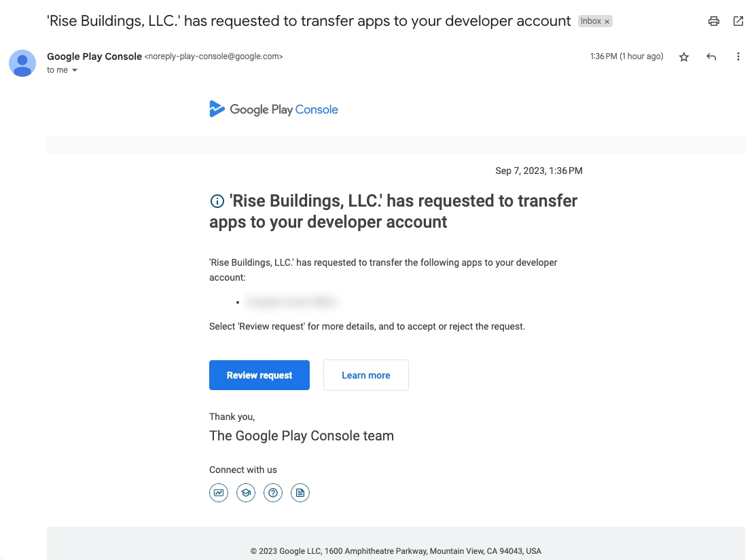Viewport: 756px width, 560px height.
Task: Click the 'Connect with us' text
Action: pos(243,470)
